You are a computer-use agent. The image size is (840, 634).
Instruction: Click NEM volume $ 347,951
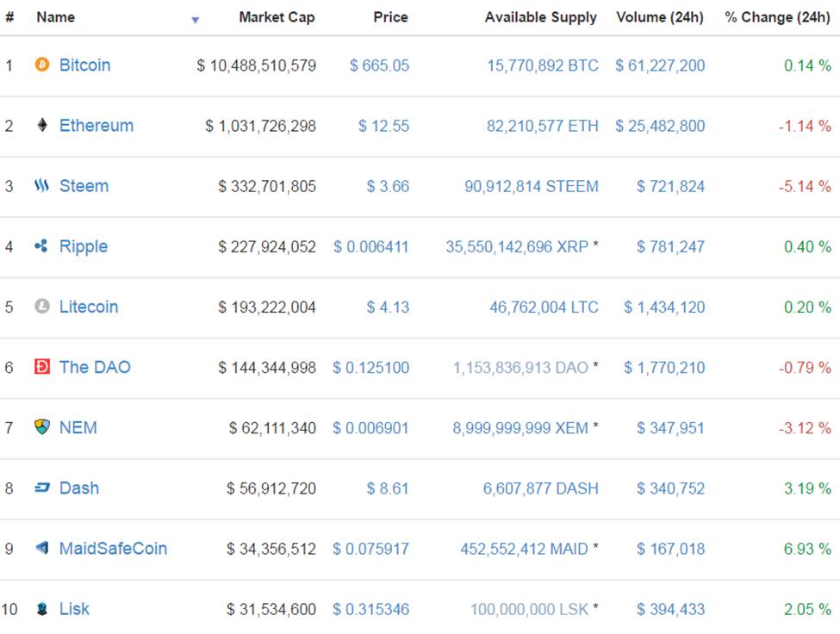[671, 428]
